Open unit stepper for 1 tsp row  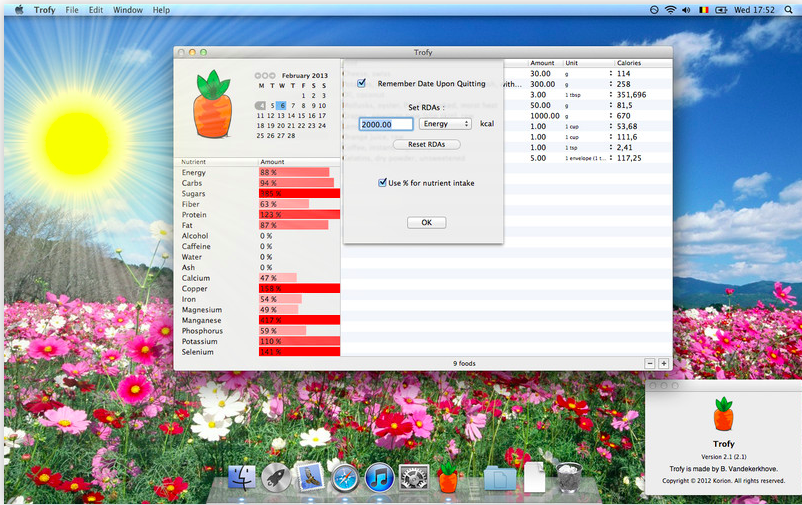coord(611,147)
